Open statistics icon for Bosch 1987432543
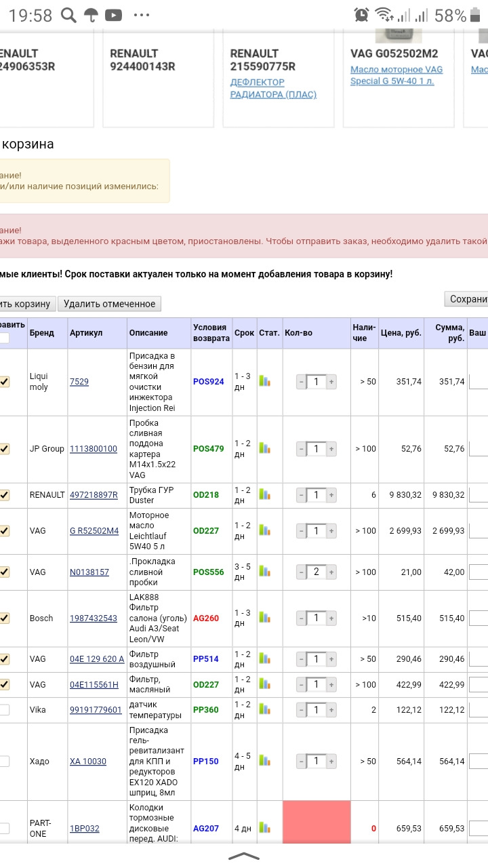 click(x=264, y=618)
